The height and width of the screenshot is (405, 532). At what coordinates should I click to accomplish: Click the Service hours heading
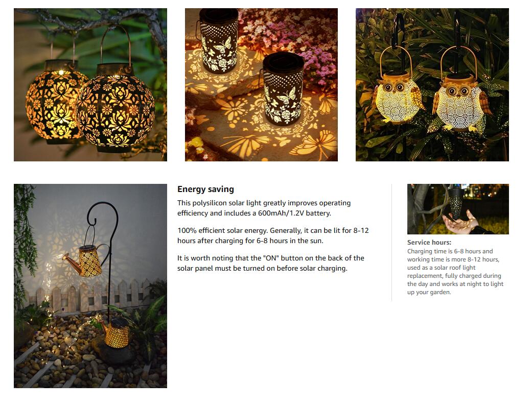tap(429, 243)
